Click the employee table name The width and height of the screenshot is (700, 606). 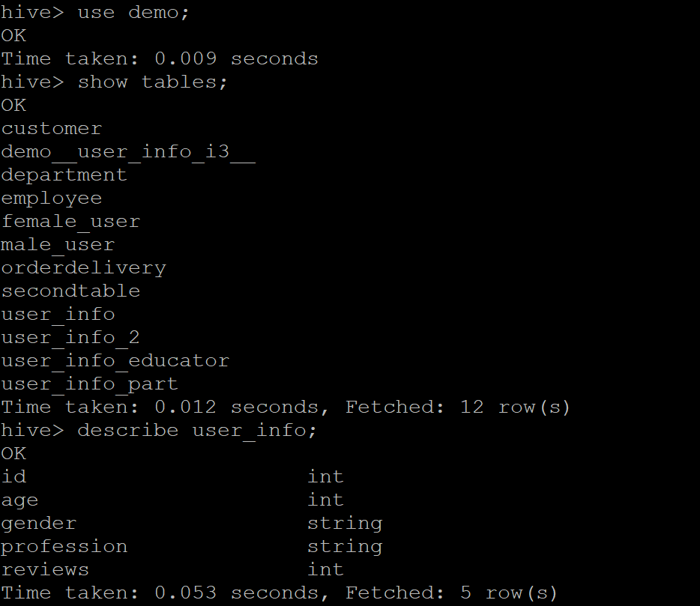tap(52, 199)
